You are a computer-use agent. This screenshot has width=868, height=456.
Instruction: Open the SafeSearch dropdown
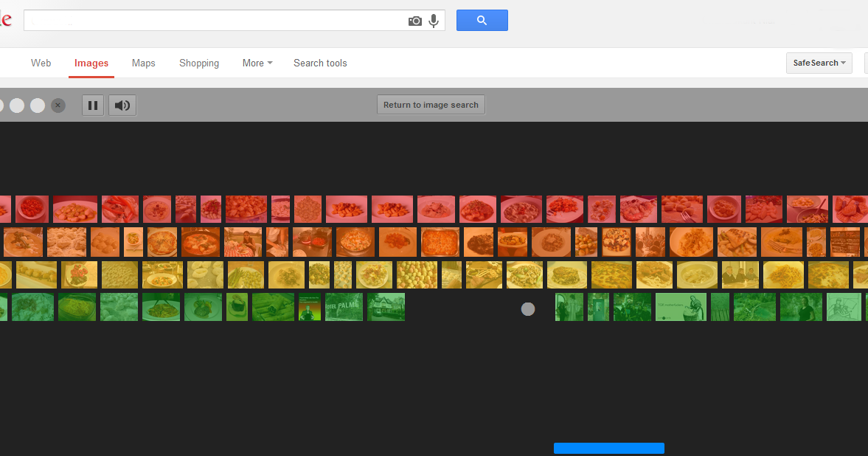819,63
